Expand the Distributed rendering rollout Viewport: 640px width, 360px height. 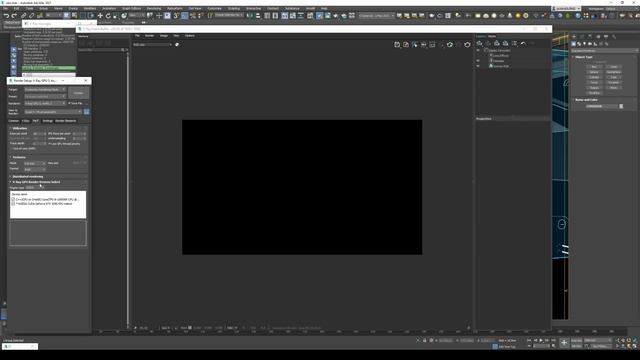click(28, 177)
